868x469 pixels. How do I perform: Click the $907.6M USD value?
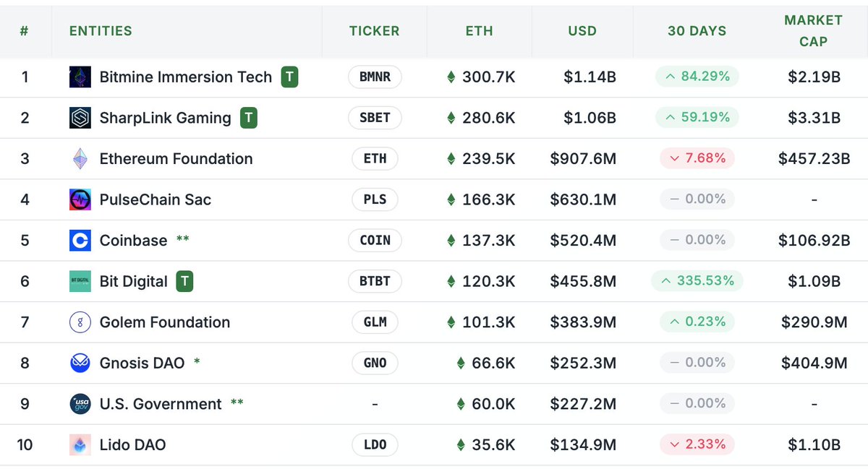(x=583, y=159)
